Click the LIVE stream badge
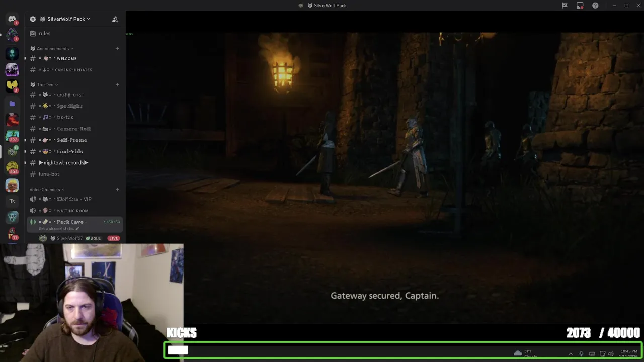The width and height of the screenshot is (644, 362). 113,238
